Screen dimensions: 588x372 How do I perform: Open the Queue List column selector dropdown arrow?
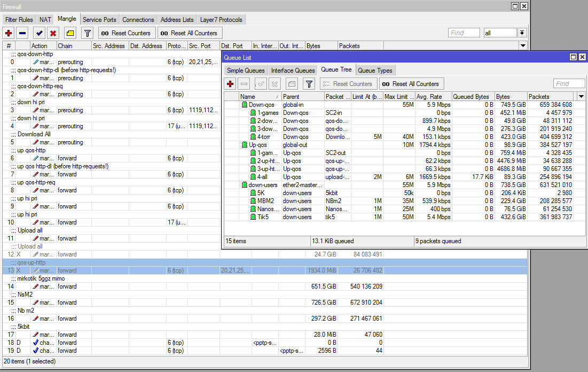[x=581, y=97]
